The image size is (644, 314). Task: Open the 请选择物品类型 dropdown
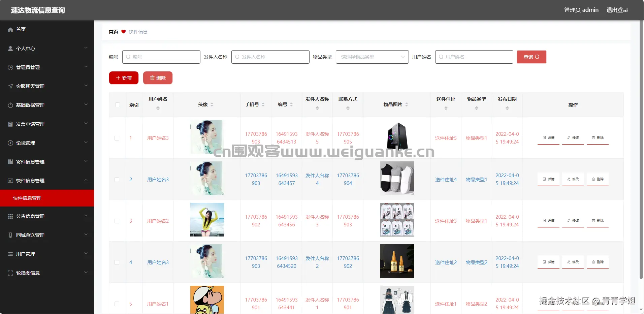[x=372, y=57]
